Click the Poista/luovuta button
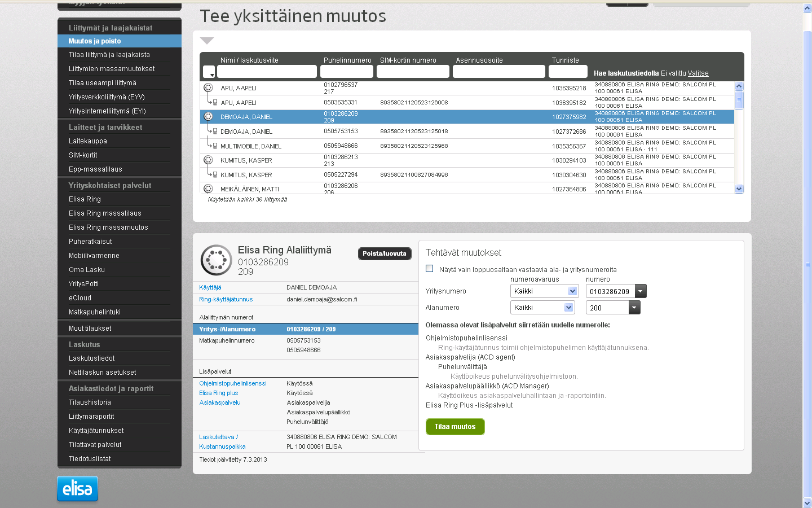Viewport: 812px width, 508px height. click(385, 254)
